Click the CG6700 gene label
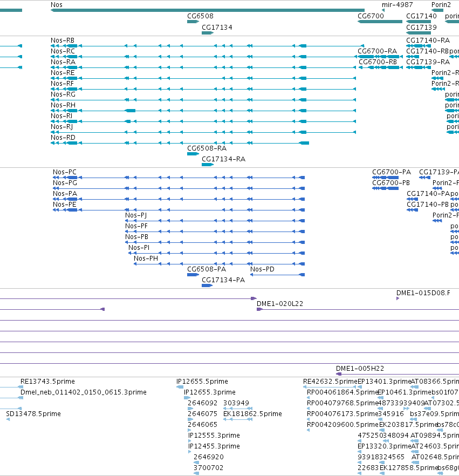459x476 pixels. click(371, 16)
